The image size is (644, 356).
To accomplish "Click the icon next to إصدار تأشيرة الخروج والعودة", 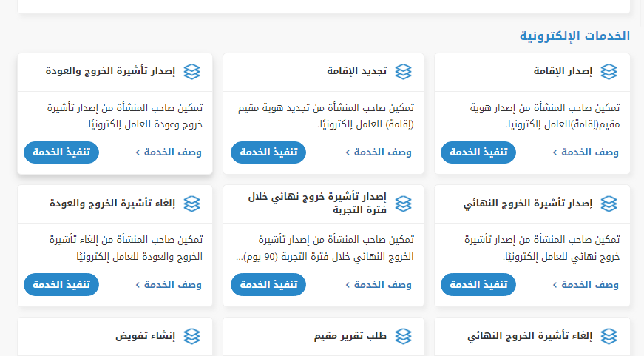I will click(x=192, y=72).
